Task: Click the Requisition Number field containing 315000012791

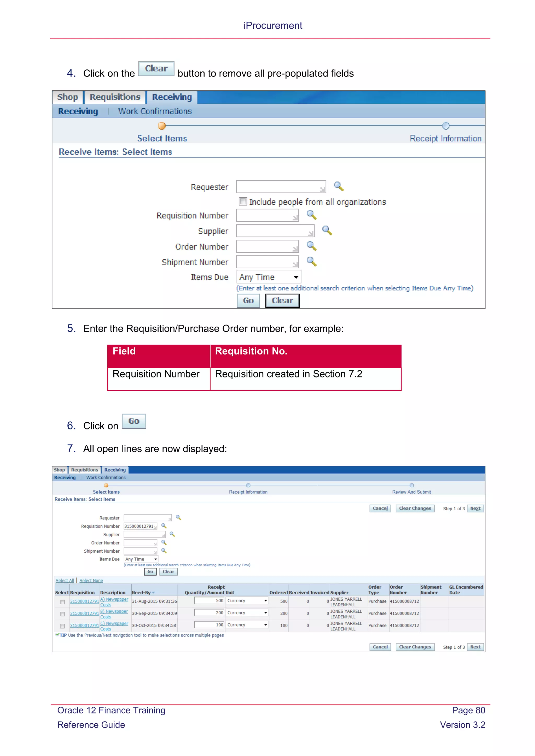Action: point(140,526)
